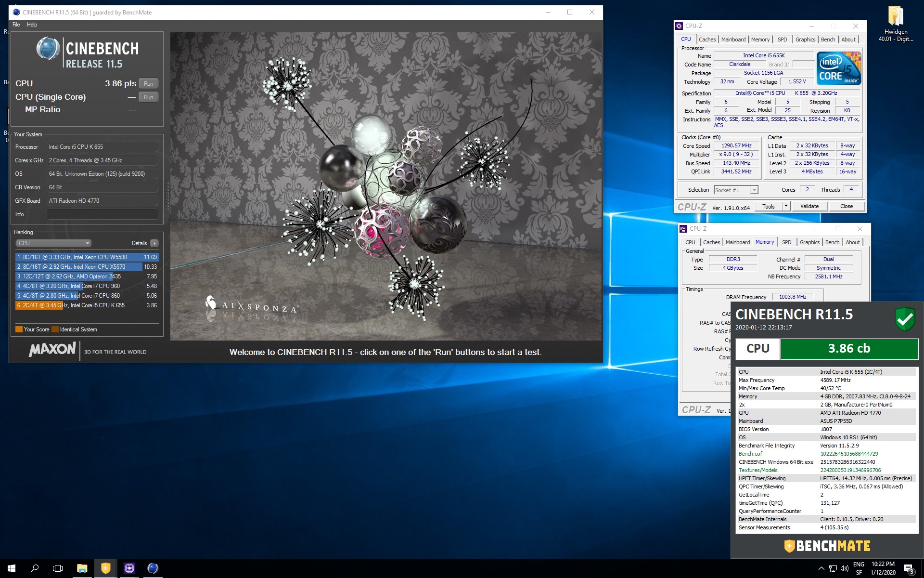The height and width of the screenshot is (578, 924).
Task: Switch to Mainboard tab in lower CPU-Z
Action: tap(737, 242)
